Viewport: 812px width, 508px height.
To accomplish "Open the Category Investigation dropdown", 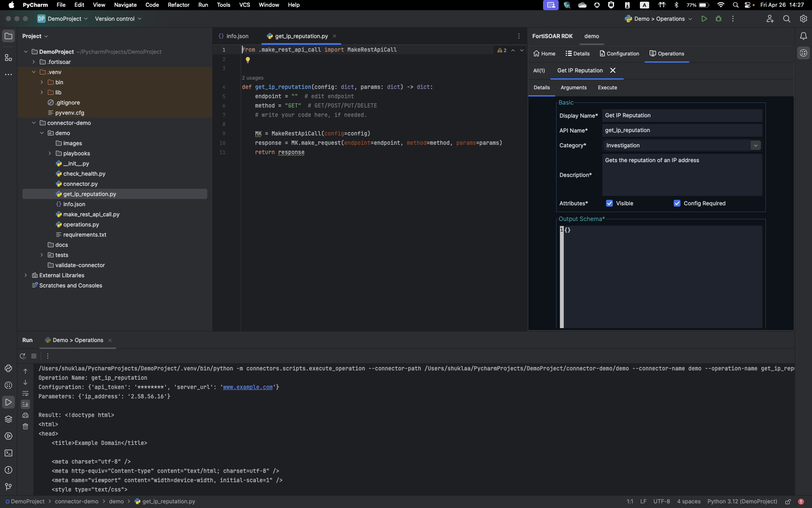I will [755, 145].
